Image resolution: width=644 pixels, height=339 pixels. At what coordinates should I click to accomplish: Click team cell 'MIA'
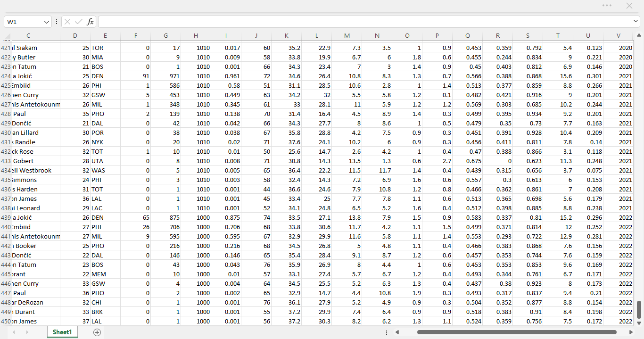(105, 57)
